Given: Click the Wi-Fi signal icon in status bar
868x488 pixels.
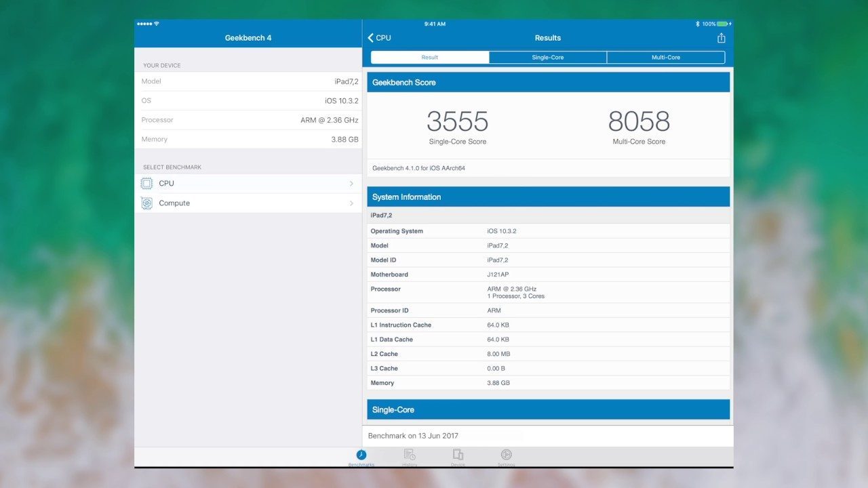Looking at the screenshot, I should [157, 24].
